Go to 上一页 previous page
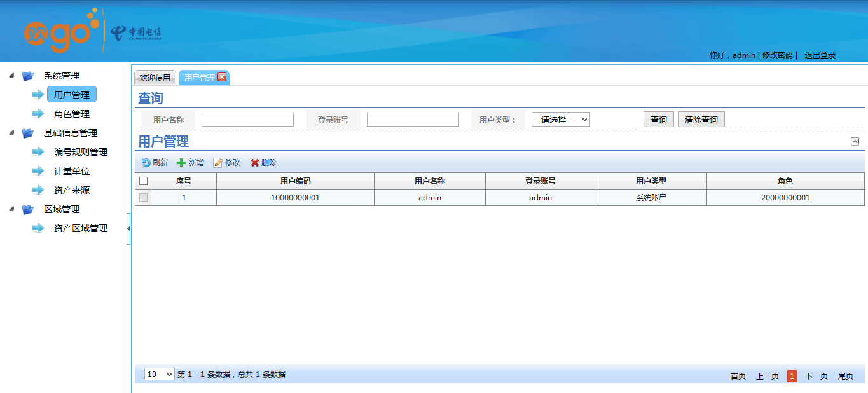868x393 pixels. click(x=768, y=376)
